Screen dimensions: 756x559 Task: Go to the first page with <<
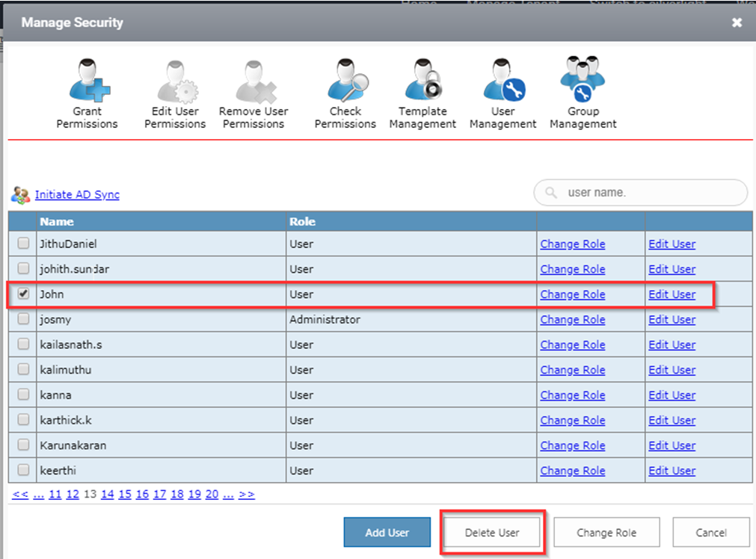20,495
